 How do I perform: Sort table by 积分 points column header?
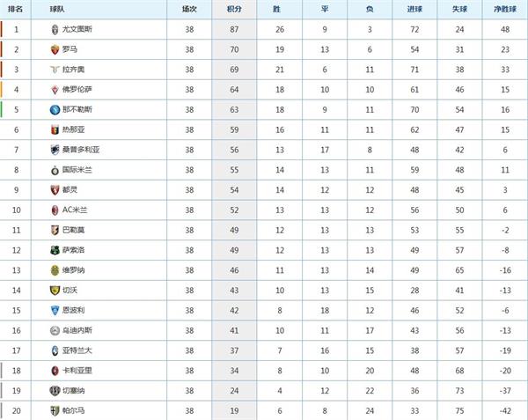click(x=234, y=9)
